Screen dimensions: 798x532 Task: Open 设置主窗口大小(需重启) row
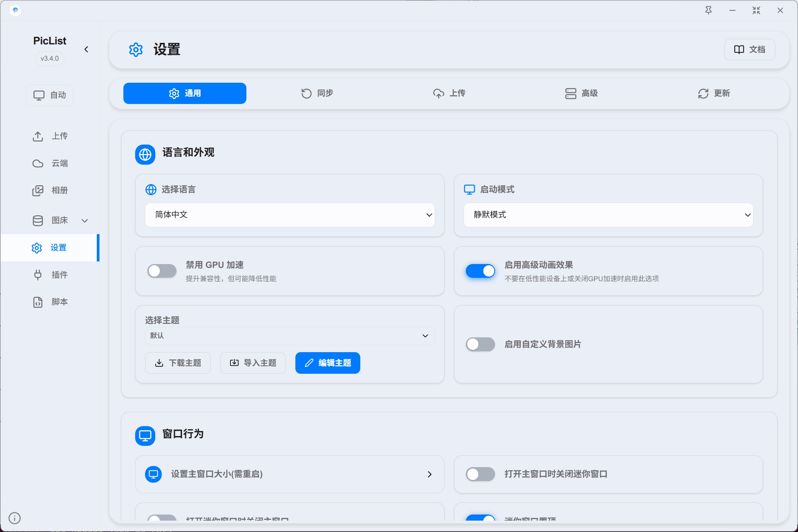pos(290,474)
